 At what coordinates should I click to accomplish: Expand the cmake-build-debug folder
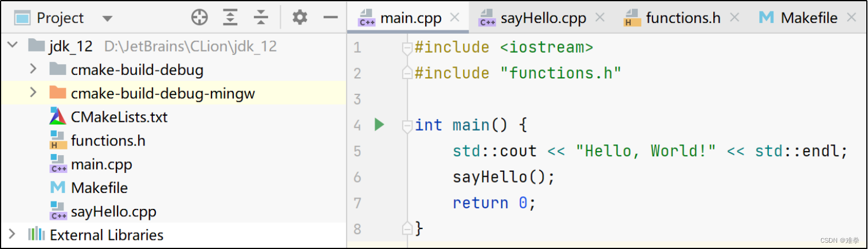coord(33,69)
